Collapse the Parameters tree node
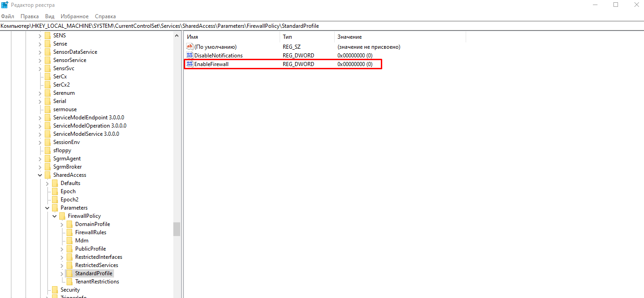 point(47,208)
